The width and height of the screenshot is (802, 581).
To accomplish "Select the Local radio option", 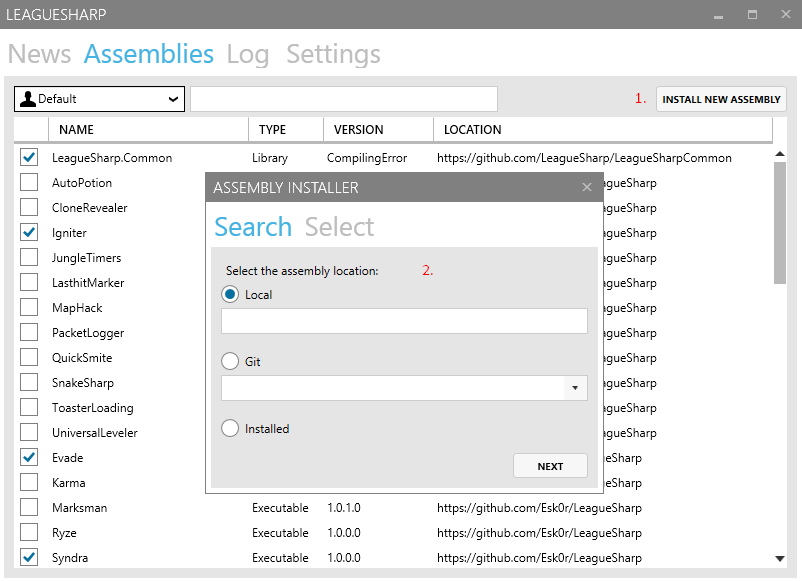I will [230, 295].
